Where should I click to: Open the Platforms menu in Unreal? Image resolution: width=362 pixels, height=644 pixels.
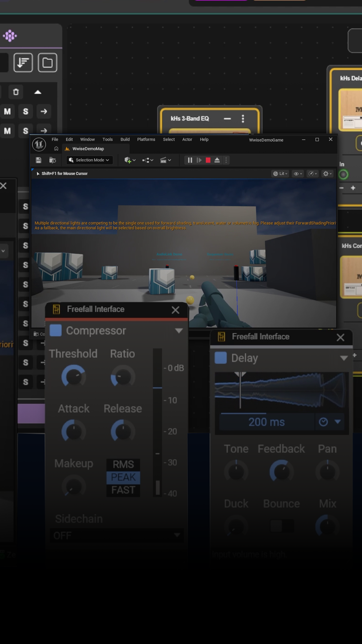pos(146,140)
